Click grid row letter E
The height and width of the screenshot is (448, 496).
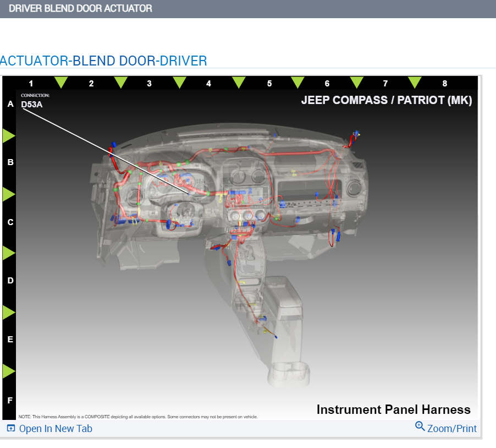click(10, 340)
